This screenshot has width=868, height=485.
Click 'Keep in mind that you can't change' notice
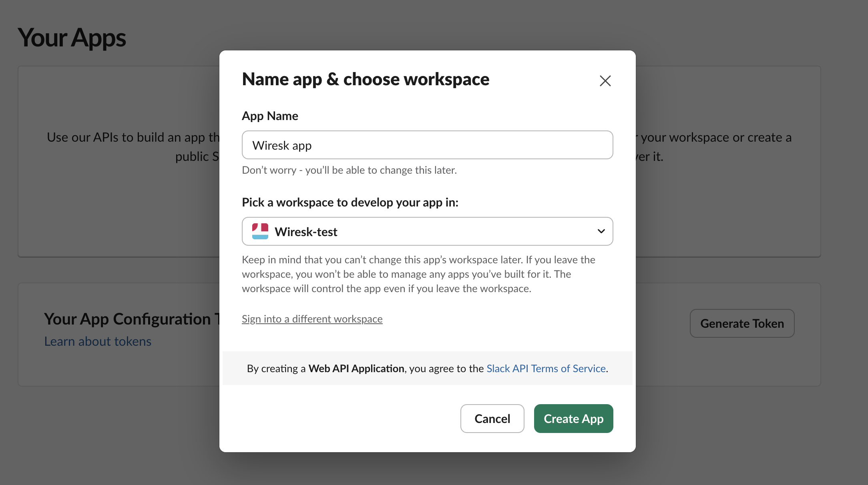[418, 274]
